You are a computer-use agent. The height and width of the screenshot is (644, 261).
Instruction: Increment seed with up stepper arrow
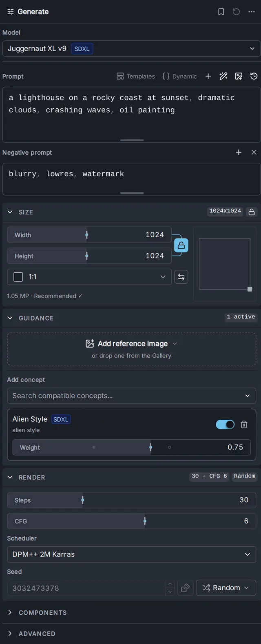[x=170, y=584]
